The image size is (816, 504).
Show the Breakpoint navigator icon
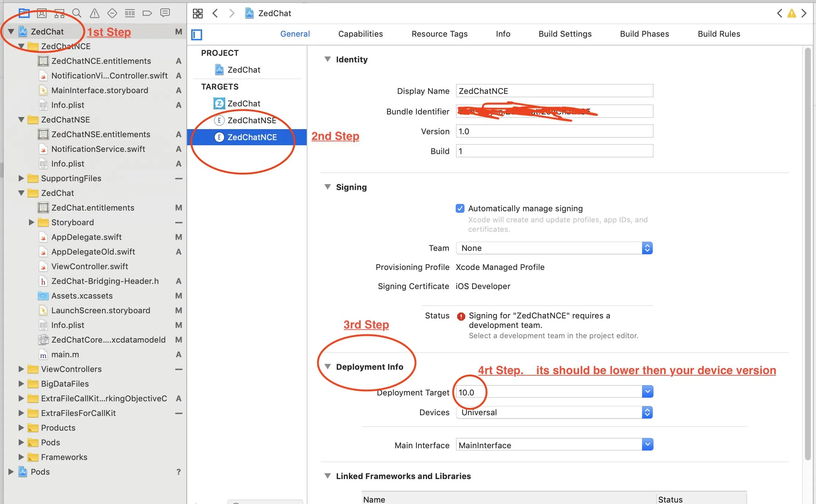[147, 14]
